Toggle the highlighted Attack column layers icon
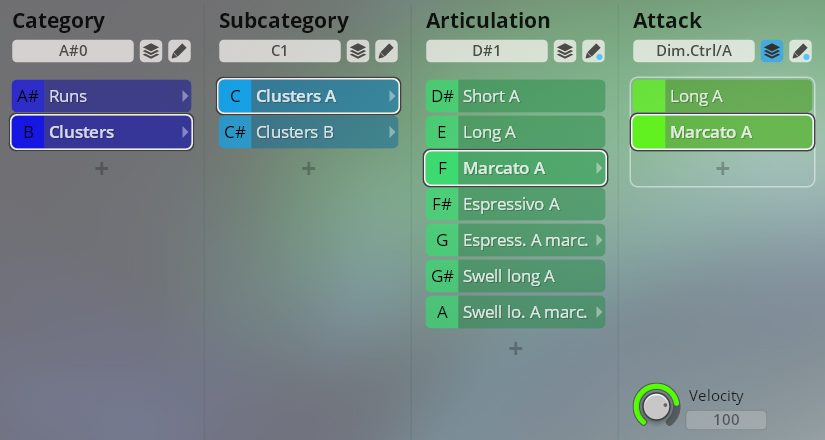 pyautogui.click(x=771, y=51)
